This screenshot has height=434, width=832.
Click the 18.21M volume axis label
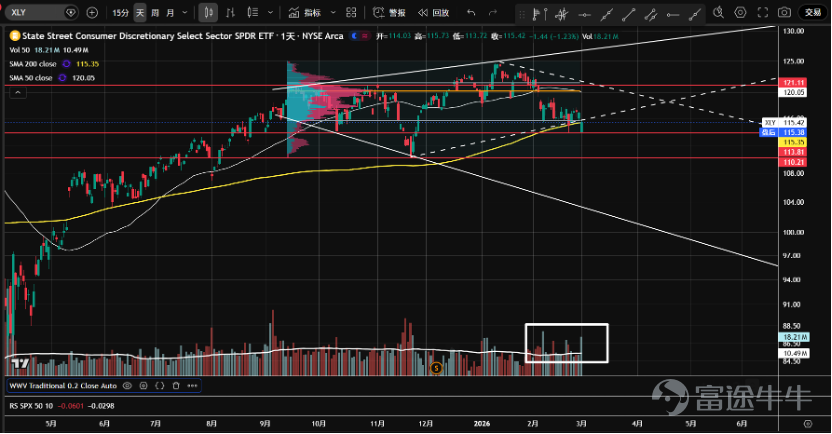click(x=795, y=337)
